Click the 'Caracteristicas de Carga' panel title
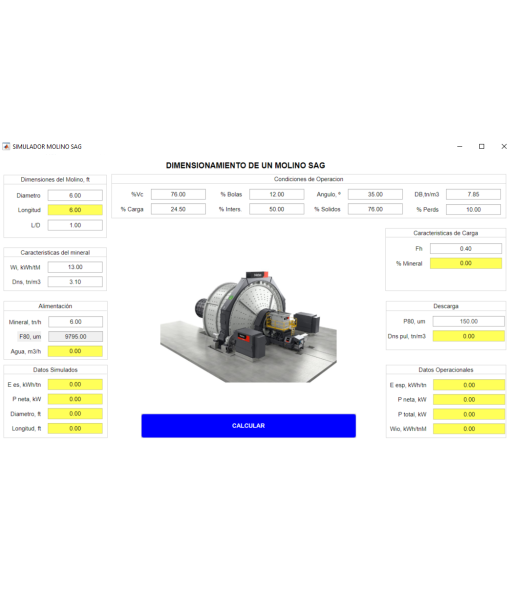The height and width of the screenshot is (608, 513). 446,233
